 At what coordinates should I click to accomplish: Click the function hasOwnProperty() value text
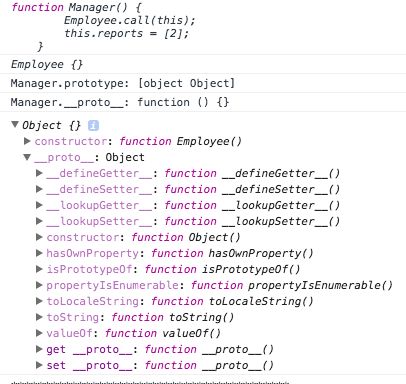pyautogui.click(x=232, y=253)
